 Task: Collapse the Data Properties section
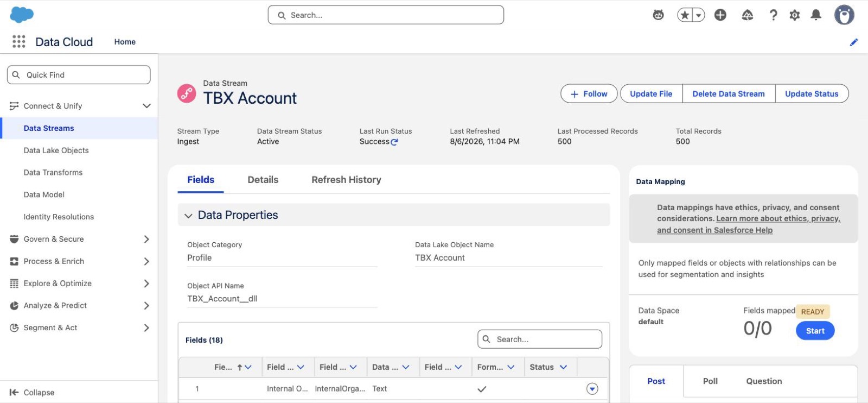188,216
